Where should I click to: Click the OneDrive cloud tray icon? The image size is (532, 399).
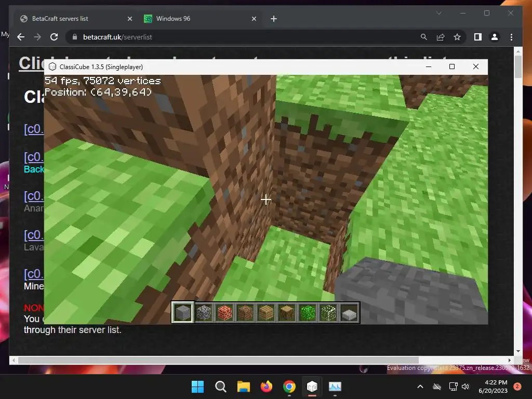pyautogui.click(x=437, y=387)
